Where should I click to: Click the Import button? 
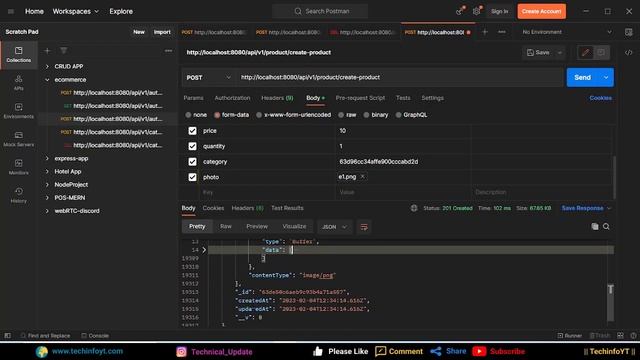click(x=162, y=32)
